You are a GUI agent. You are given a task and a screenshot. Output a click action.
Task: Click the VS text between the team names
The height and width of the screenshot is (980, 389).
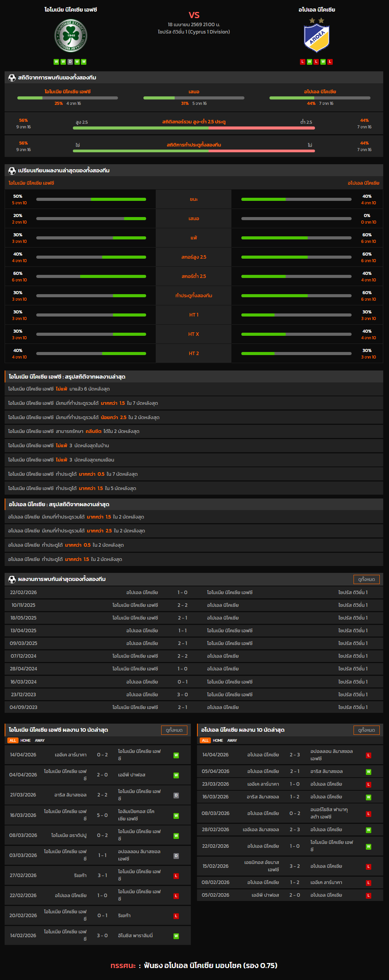pyautogui.click(x=194, y=15)
